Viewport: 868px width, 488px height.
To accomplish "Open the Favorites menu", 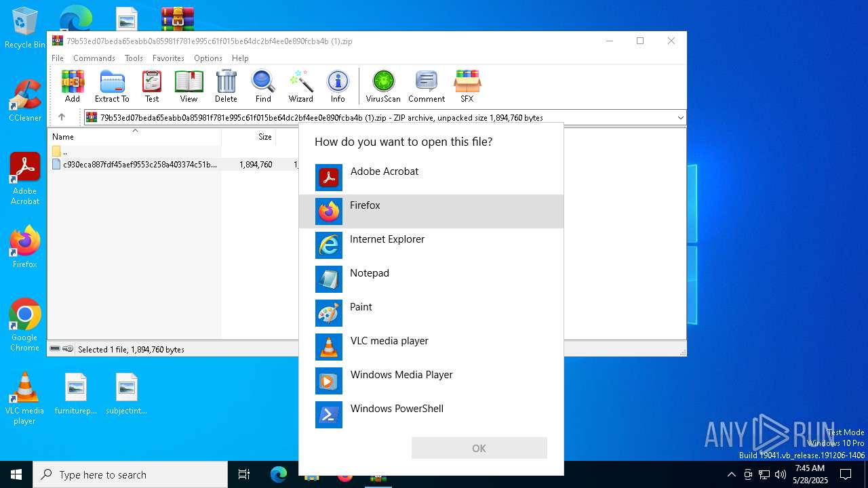I will [168, 58].
